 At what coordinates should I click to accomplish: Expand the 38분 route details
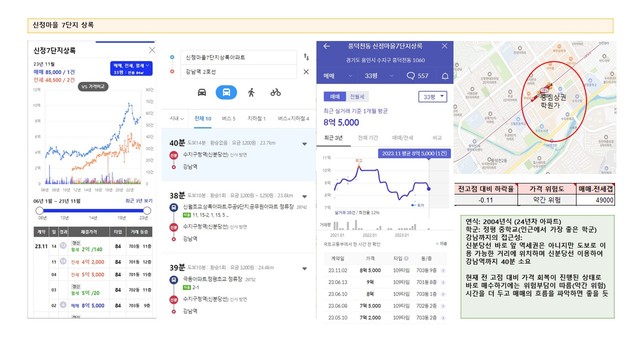[304, 196]
